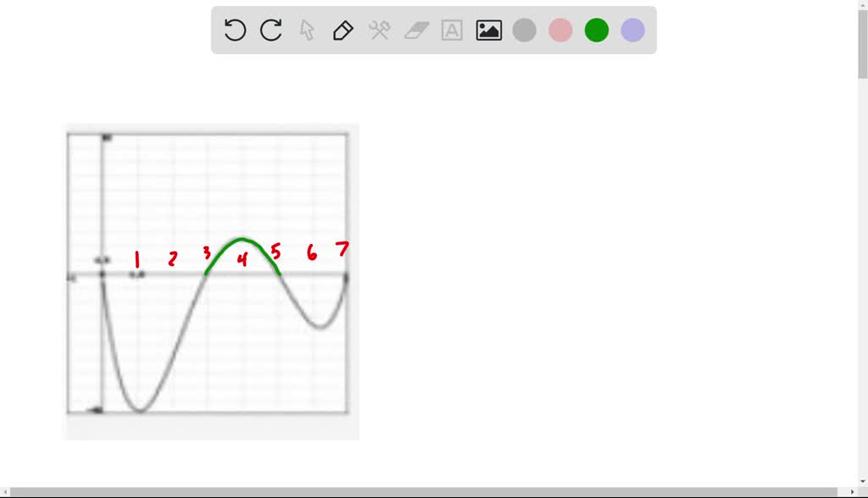The width and height of the screenshot is (868, 498).
Task: Select the Eraser tool
Action: tap(415, 30)
